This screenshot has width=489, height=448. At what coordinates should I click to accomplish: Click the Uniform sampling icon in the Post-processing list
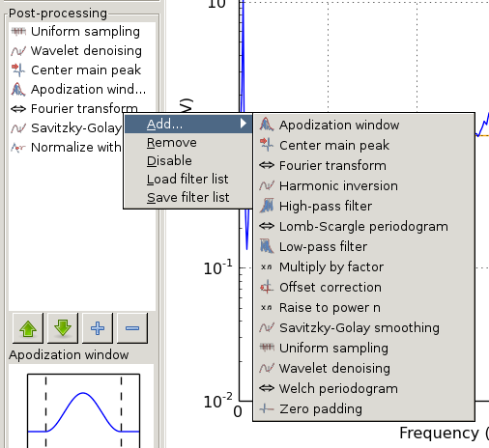tap(18, 31)
